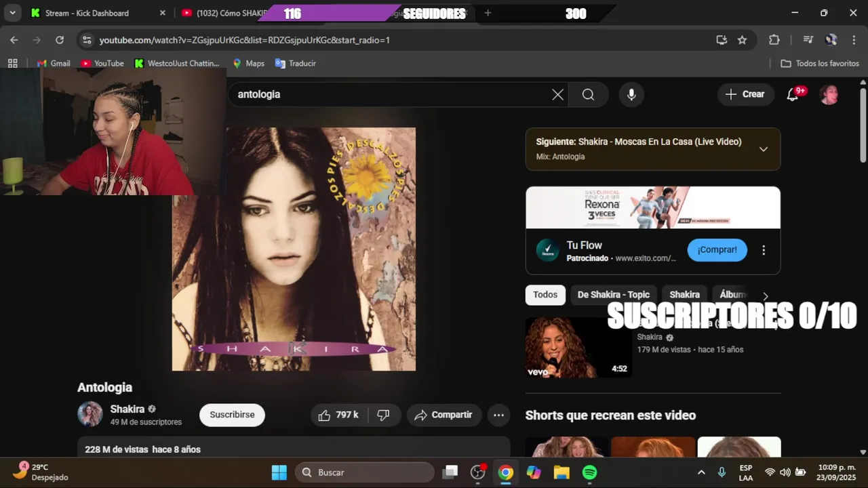Open the Traducir bookmark
This screenshot has height=488, width=868.
pos(296,63)
